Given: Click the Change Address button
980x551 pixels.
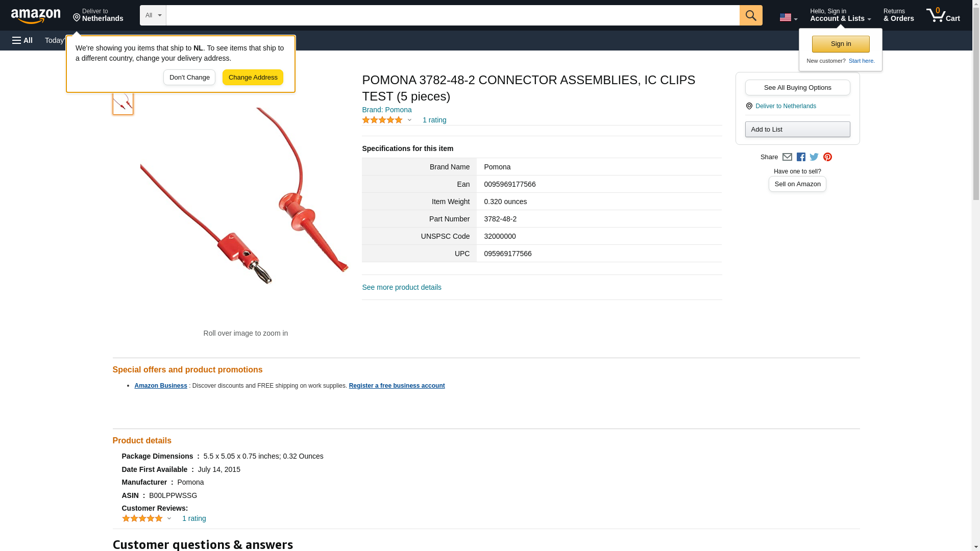Looking at the screenshot, I should tap(253, 78).
